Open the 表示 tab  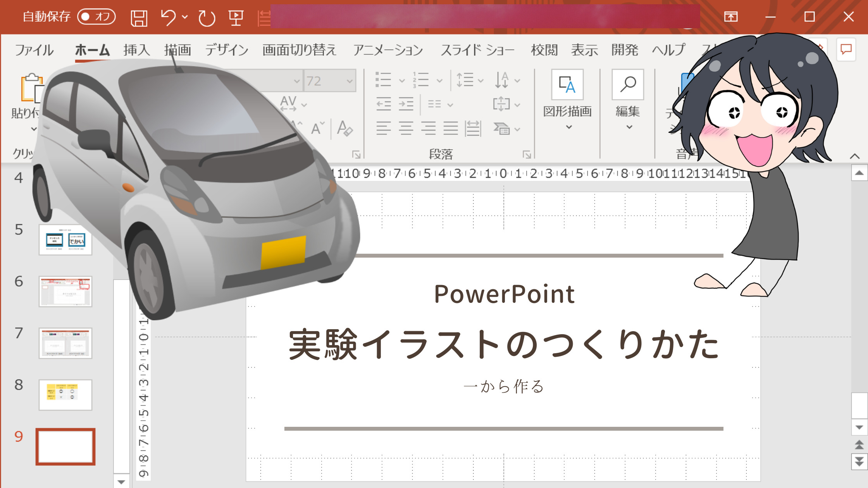(584, 50)
